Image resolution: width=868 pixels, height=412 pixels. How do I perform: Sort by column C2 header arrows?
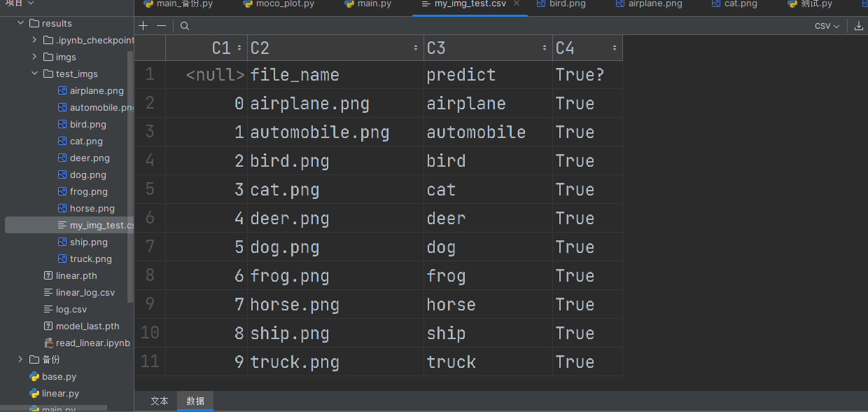click(416, 48)
